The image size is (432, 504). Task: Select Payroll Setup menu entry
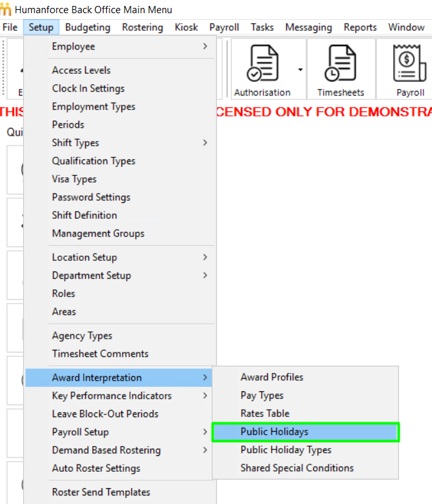click(119, 432)
